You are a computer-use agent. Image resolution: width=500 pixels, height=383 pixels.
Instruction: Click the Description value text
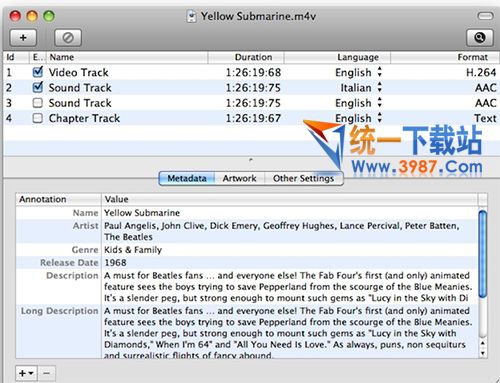(288, 287)
